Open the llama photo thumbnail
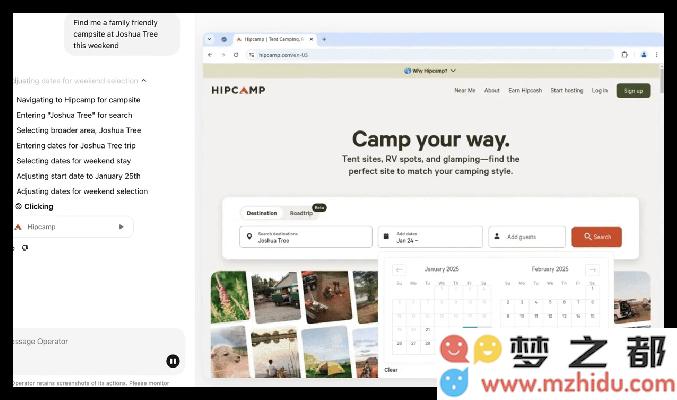The image size is (677, 400). tap(230, 352)
